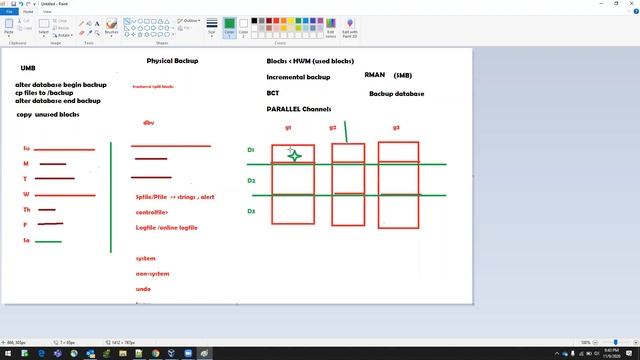
Task: Pick the yellow color swatch
Action: click(291, 20)
